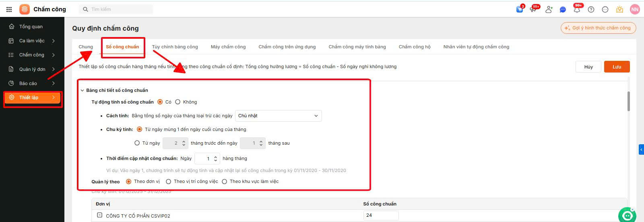Collapse CÔNG TY CỔ PHẦN CSVIP02 row
The height and width of the screenshot is (222, 644).
[x=99, y=215]
